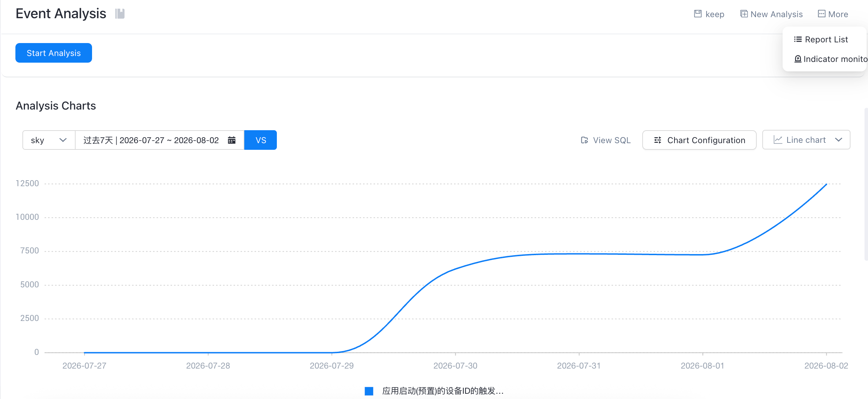Click the 2026-08-02 data point on line
The width and height of the screenshot is (868, 399).
[x=826, y=184]
